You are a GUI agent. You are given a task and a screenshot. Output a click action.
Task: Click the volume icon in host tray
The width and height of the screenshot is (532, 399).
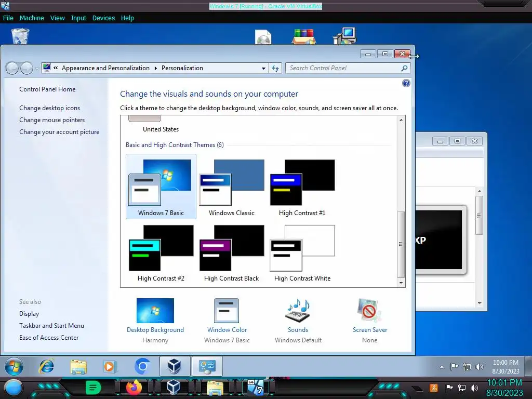(474, 388)
